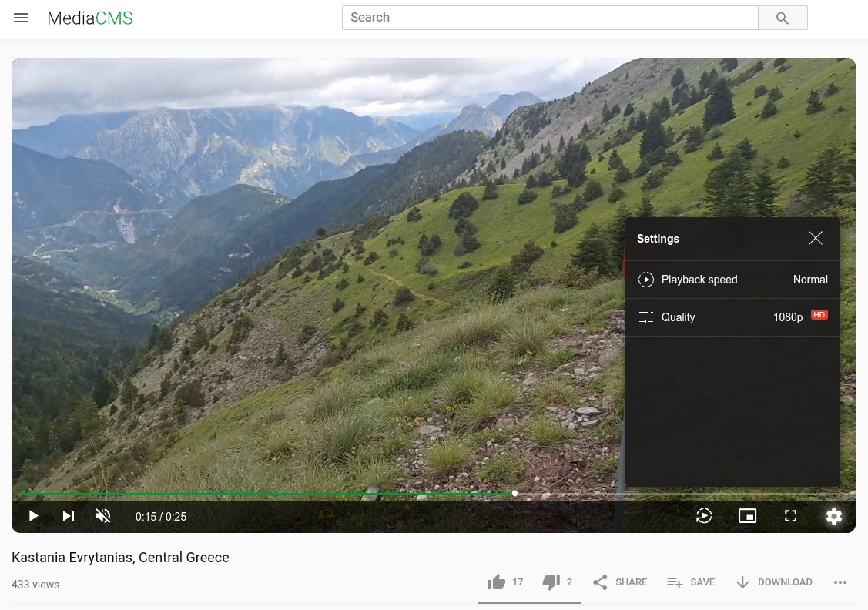Click inside the Search input field
868x610 pixels.
(x=549, y=17)
